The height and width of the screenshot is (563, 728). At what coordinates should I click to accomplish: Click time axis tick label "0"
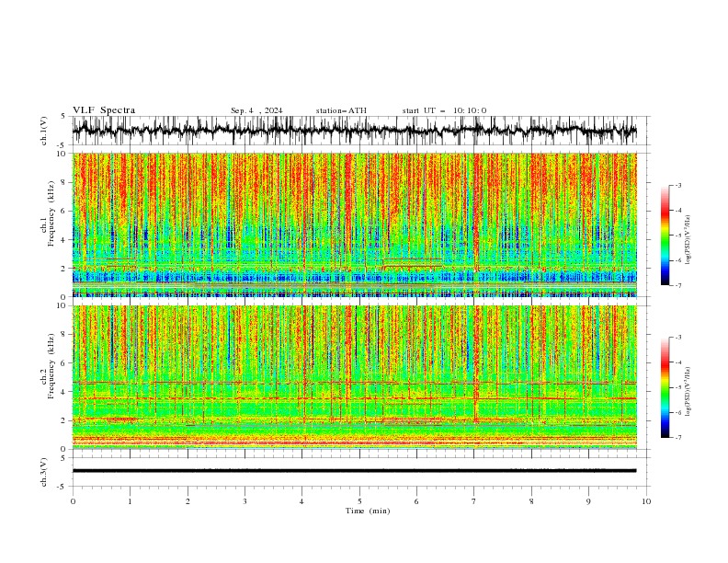(73, 501)
